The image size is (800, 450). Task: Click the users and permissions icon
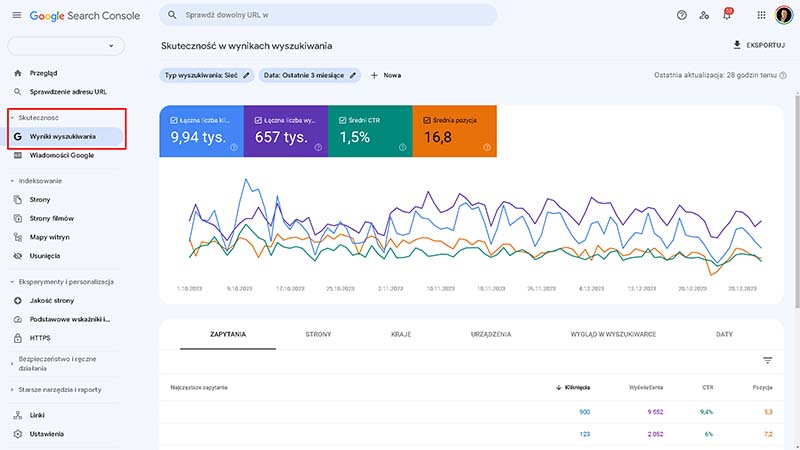(x=705, y=15)
